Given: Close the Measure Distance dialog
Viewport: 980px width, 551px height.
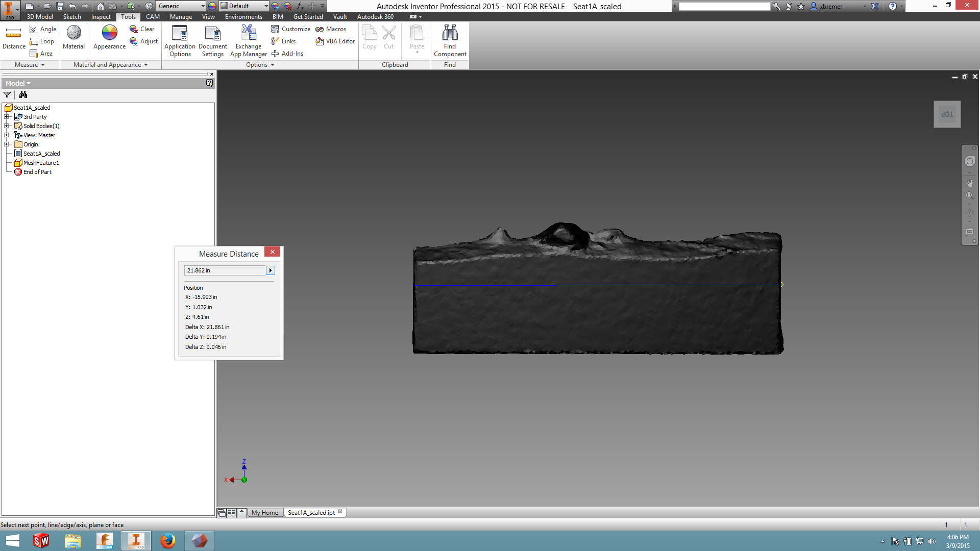Looking at the screenshot, I should [x=273, y=252].
